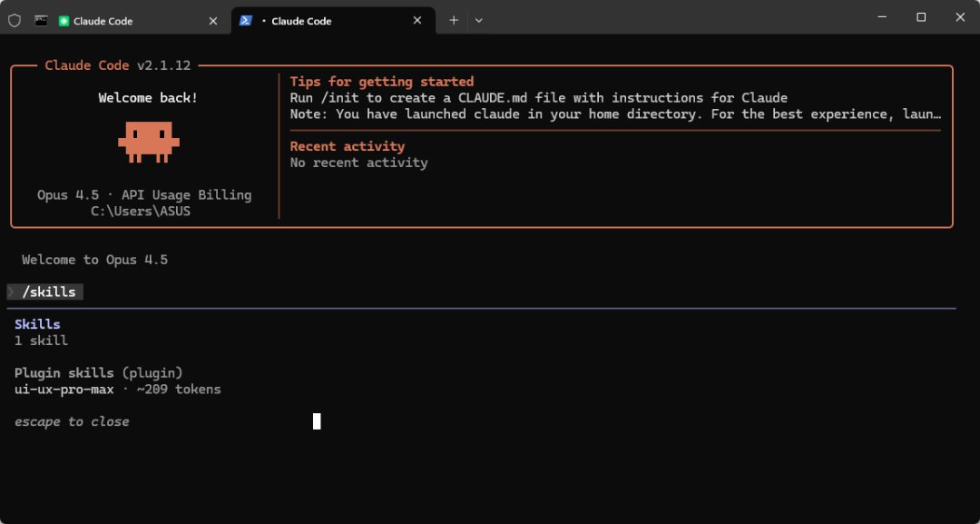This screenshot has width=980, height=524.
Task: Click the green Claude icon on the first tab
Action: pos(64,21)
